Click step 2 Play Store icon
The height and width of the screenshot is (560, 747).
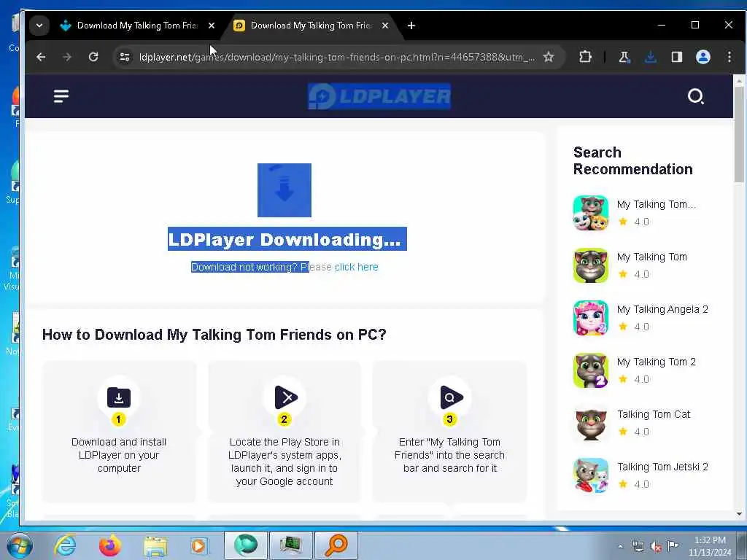(x=286, y=397)
